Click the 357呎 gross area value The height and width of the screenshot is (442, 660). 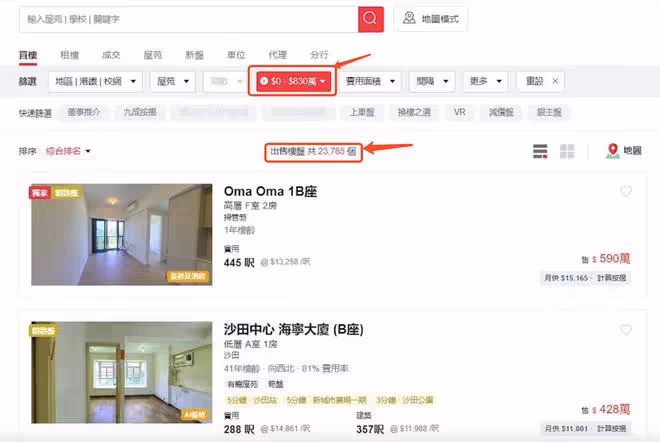370,429
